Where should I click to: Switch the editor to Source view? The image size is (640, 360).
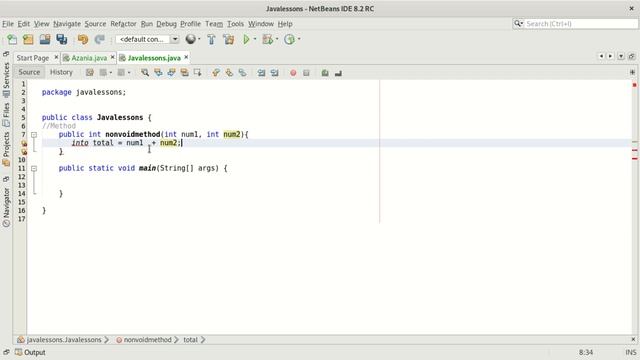point(29,72)
